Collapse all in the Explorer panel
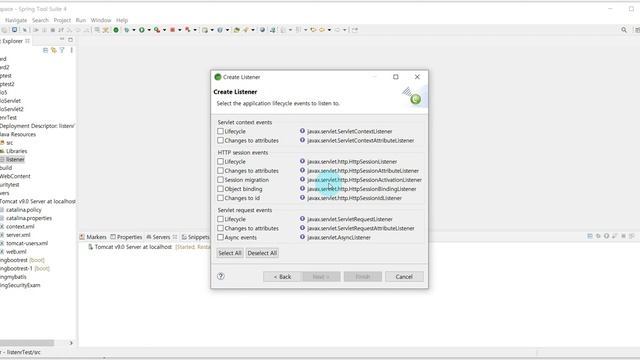The height and width of the screenshot is (360, 640). 45,50
